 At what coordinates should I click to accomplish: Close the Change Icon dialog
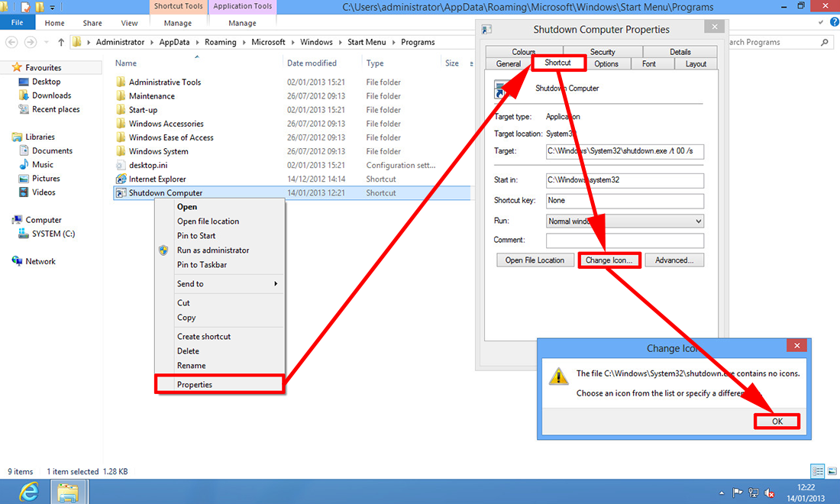[x=796, y=346]
